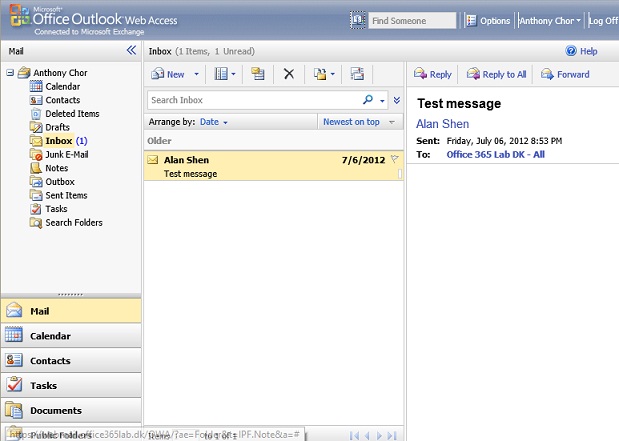Open the reading pane view icon

pyautogui.click(x=221, y=74)
